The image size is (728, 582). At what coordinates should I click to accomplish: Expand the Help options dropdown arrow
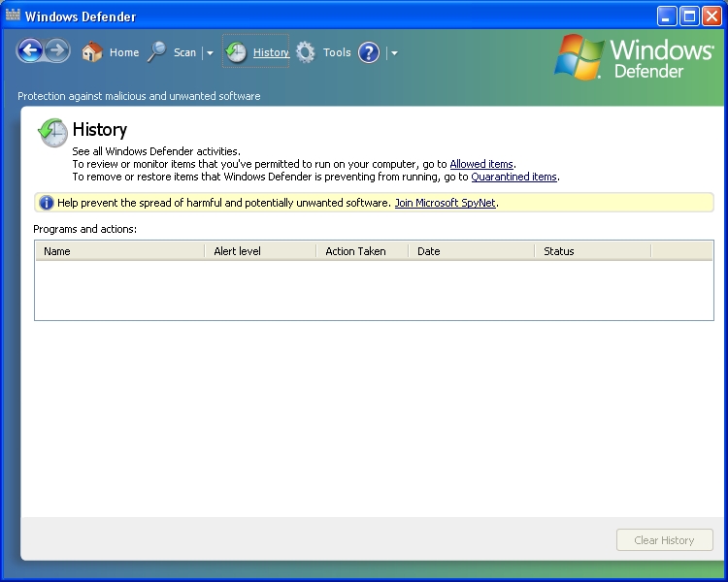[x=394, y=53]
